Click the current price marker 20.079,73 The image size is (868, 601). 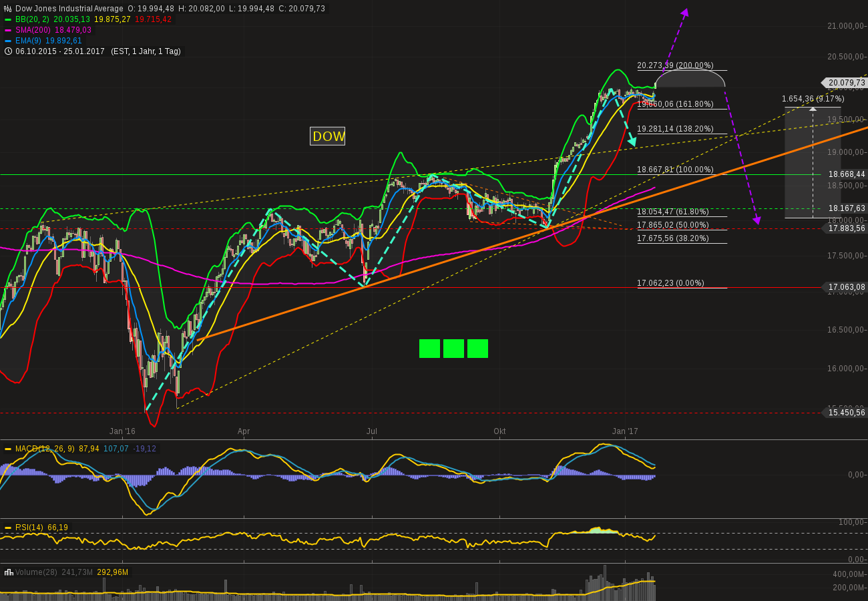click(x=846, y=83)
